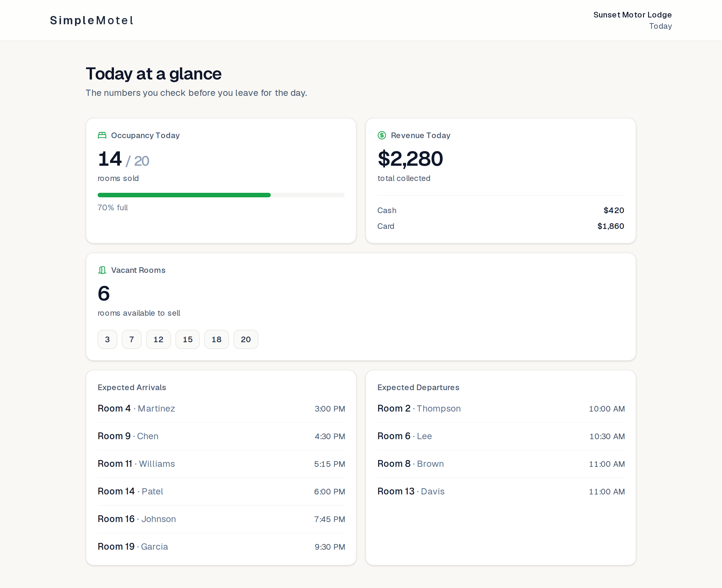
Task: Click the Cash amount $420
Action: [x=614, y=210]
